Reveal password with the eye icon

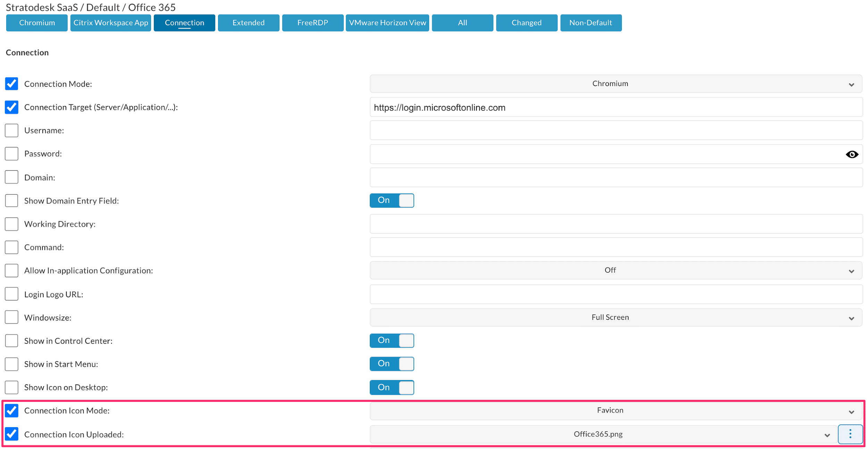pos(852,154)
